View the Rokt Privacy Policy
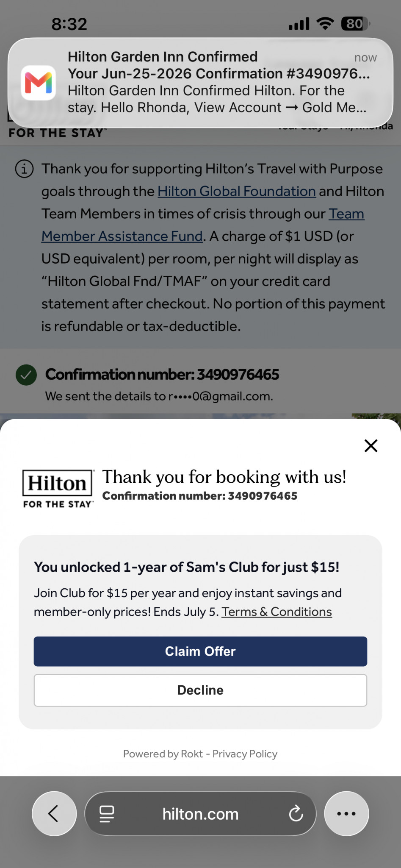The width and height of the screenshot is (401, 868). (x=245, y=754)
